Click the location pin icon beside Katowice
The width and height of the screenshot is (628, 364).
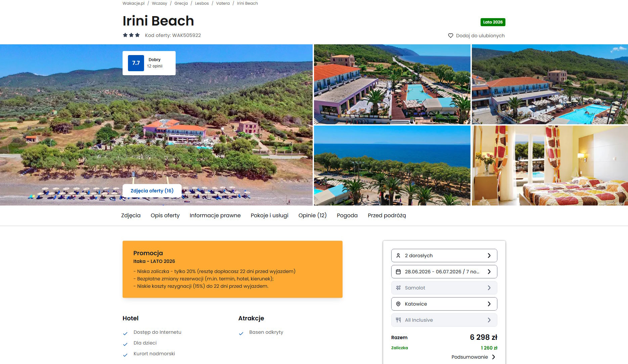coord(398,304)
